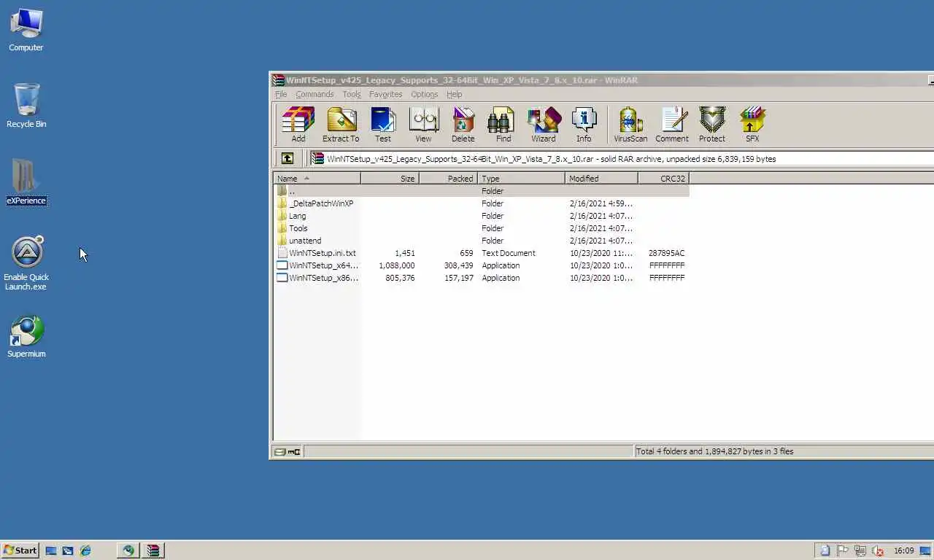Click the 1,088,000 size value
This screenshot has height=560, width=934.
[397, 265]
